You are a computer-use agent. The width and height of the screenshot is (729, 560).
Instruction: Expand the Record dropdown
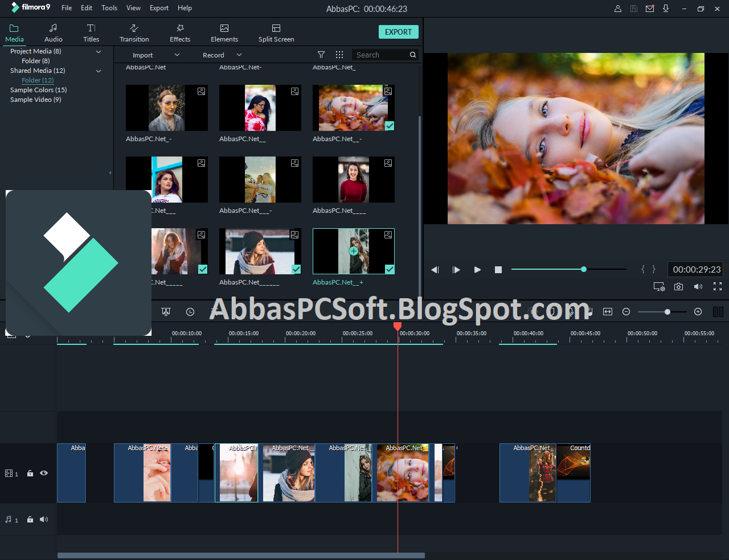239,55
